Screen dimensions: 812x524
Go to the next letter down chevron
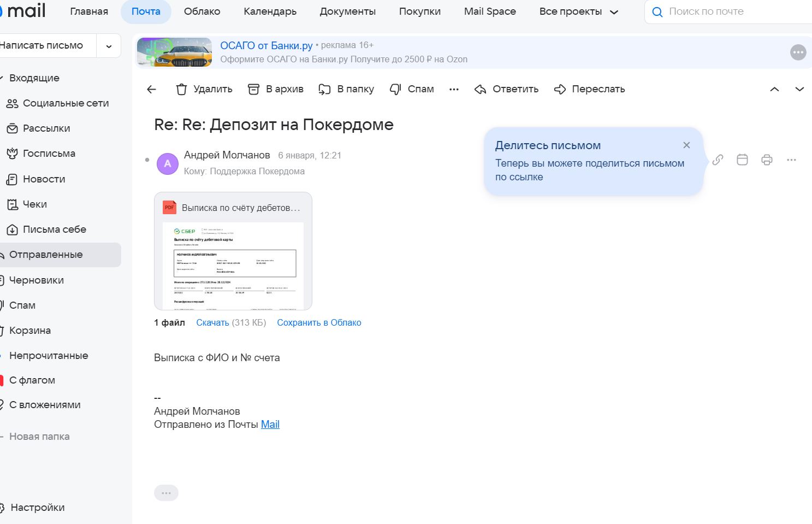(x=799, y=89)
